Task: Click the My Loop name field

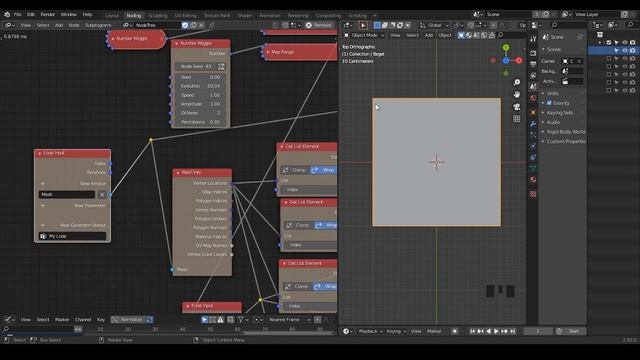Action: pos(72,236)
